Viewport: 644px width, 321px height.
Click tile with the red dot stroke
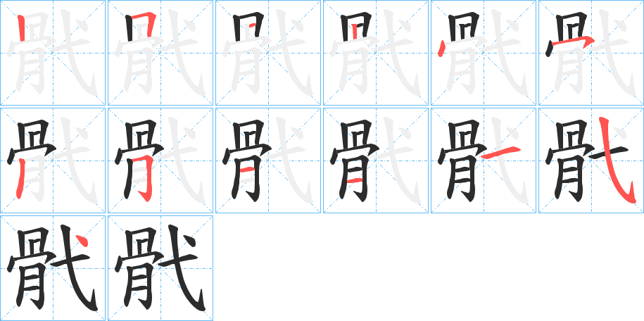coord(53,268)
